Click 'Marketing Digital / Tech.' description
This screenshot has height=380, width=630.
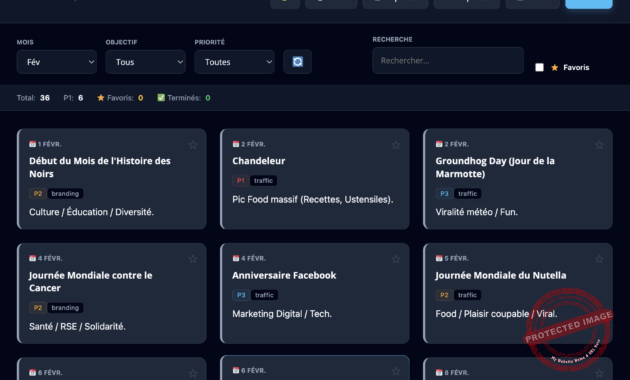click(282, 314)
